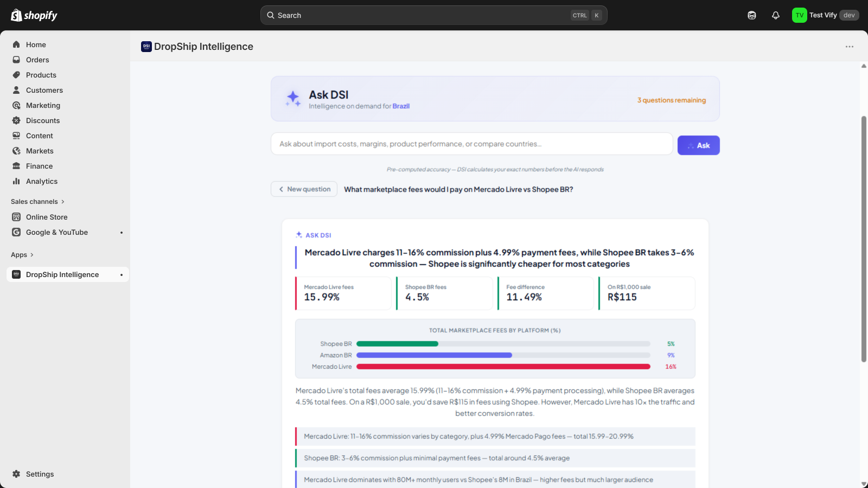Open the Content icon in sidebar

coord(16,136)
